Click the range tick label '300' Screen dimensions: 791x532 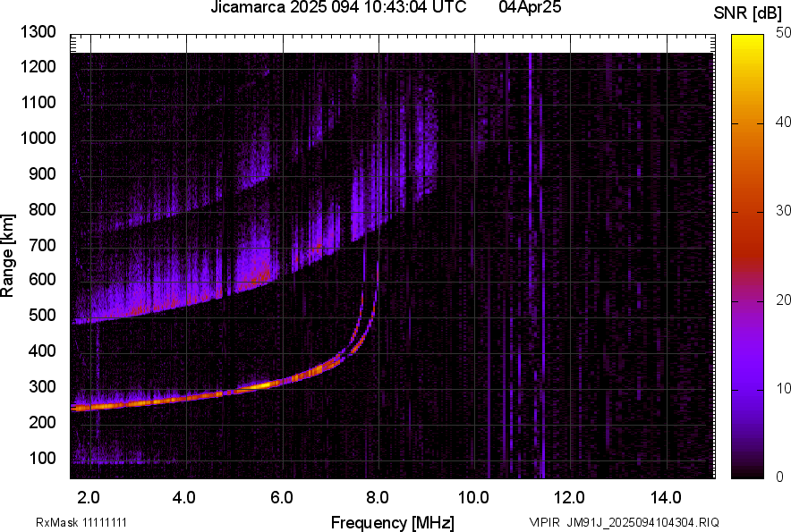[x=42, y=386]
